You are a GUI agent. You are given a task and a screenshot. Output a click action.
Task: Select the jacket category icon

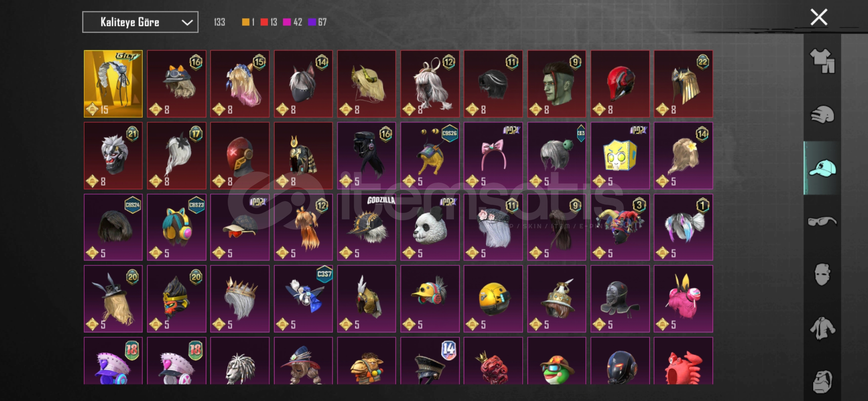[x=822, y=328]
